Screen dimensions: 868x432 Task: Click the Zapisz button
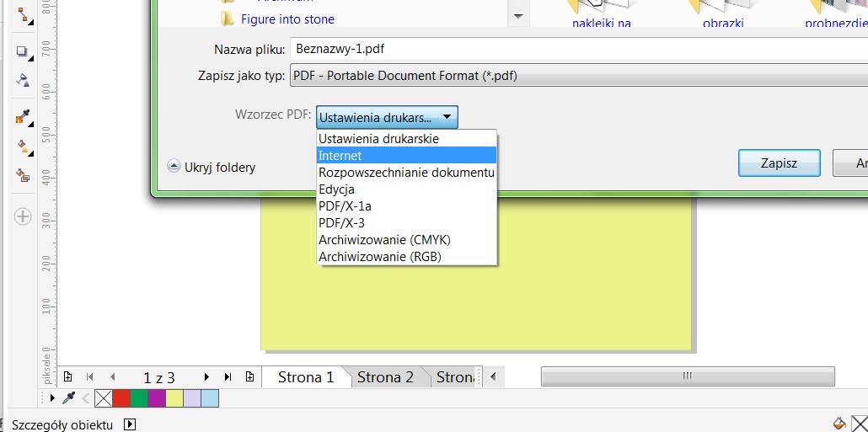coord(779,163)
